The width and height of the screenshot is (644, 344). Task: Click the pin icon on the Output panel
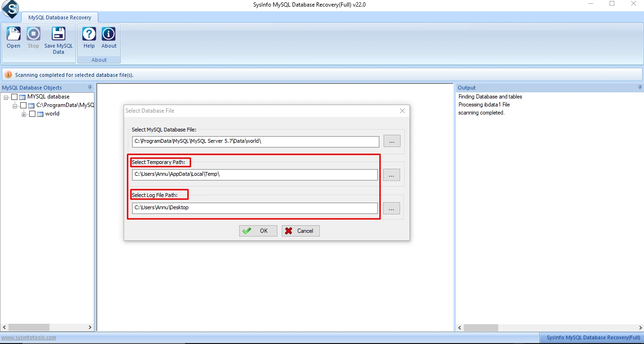click(640, 88)
